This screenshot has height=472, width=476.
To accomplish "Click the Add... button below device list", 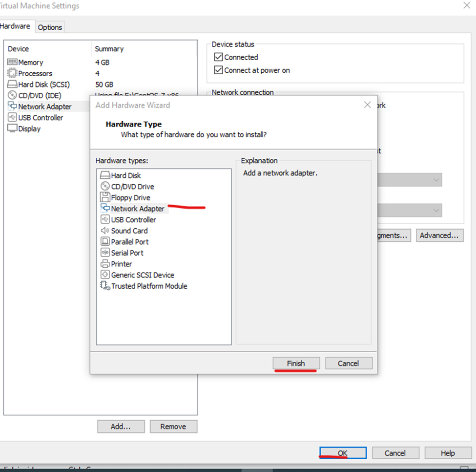I will tap(120, 427).
